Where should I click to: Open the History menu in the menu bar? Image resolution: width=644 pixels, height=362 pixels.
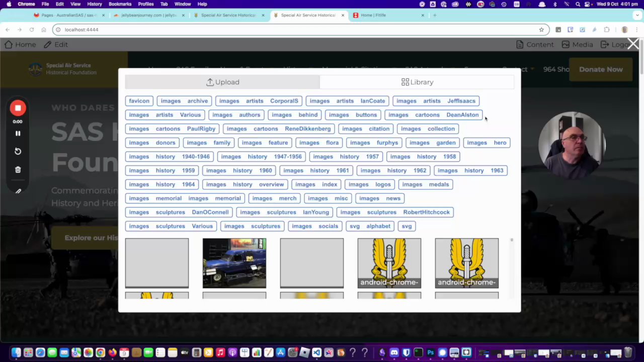tap(95, 4)
